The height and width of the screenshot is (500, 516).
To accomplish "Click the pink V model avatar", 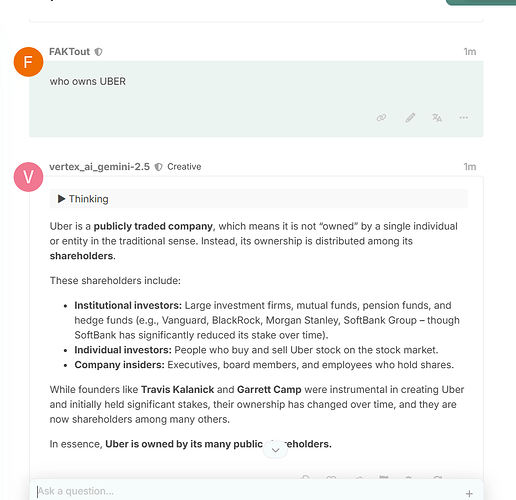I will 28,177.
